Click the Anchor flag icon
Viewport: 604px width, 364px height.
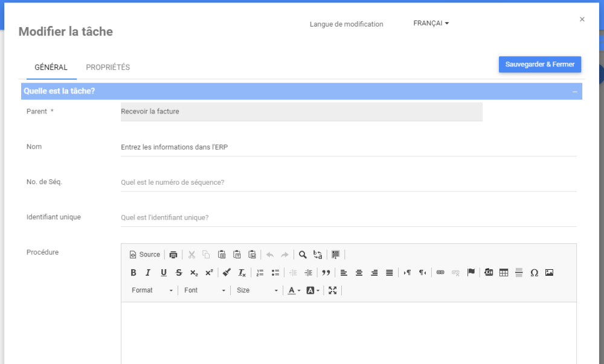pyautogui.click(x=471, y=272)
